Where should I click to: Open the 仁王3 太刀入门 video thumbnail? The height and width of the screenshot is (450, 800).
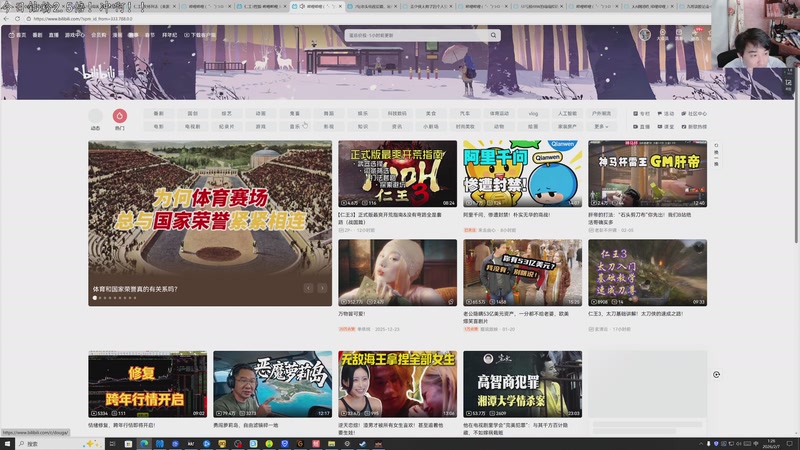(x=647, y=273)
